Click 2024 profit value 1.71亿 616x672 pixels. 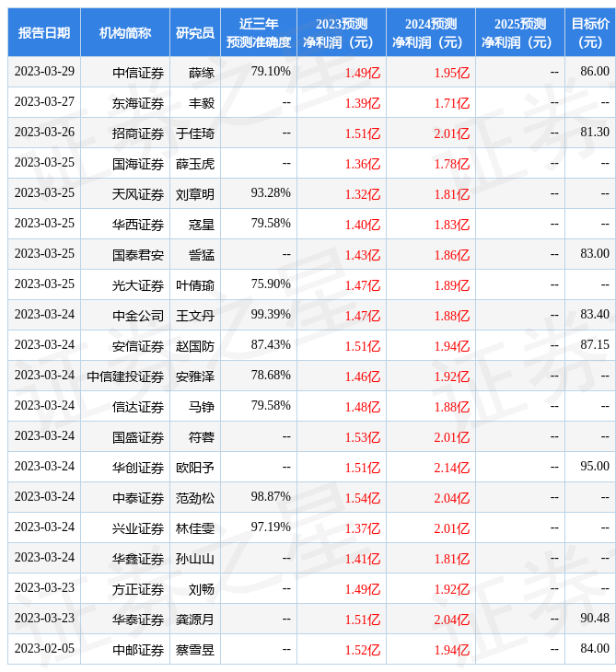click(x=452, y=103)
